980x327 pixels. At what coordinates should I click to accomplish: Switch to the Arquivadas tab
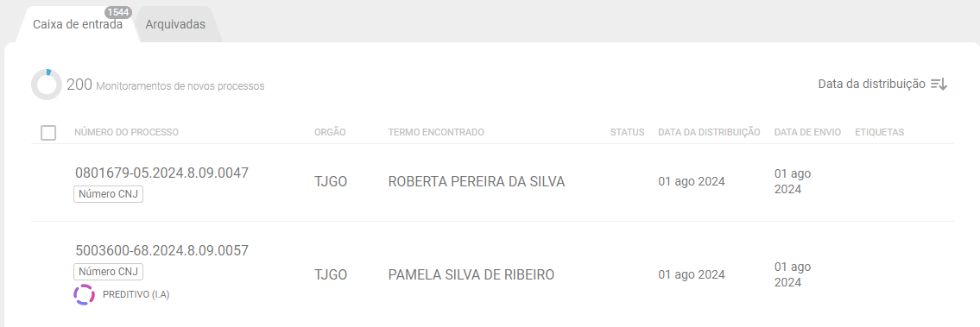pyautogui.click(x=175, y=25)
